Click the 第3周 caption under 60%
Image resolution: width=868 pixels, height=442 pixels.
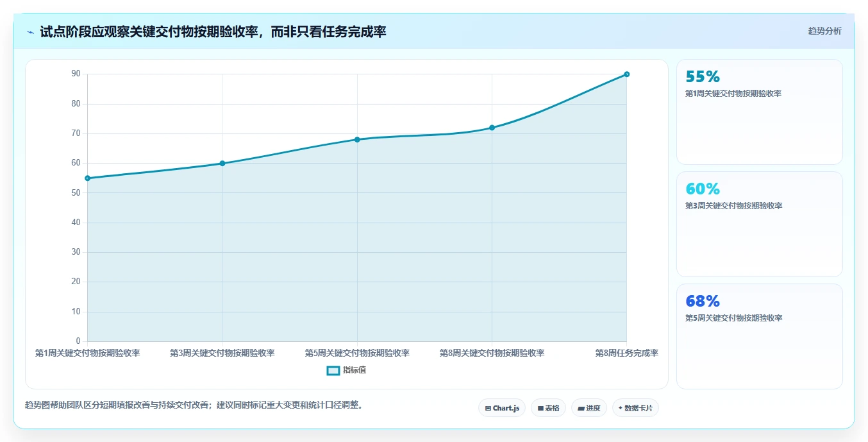pos(733,206)
